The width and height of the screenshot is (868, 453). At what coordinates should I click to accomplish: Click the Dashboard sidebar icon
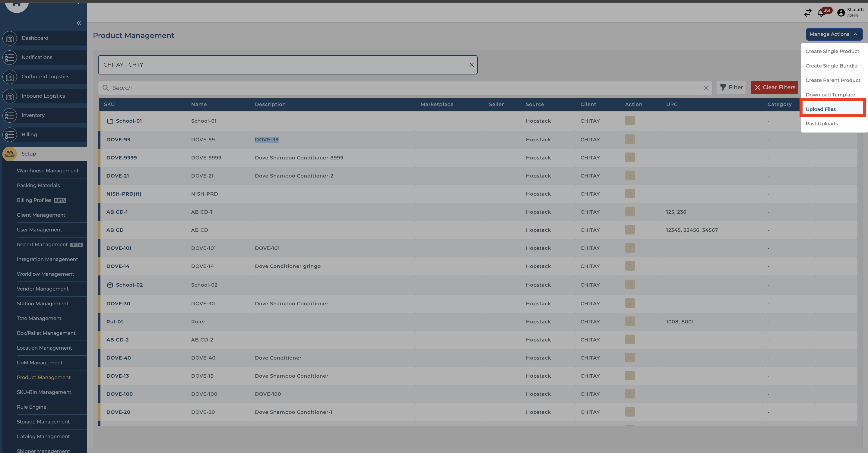coord(10,38)
